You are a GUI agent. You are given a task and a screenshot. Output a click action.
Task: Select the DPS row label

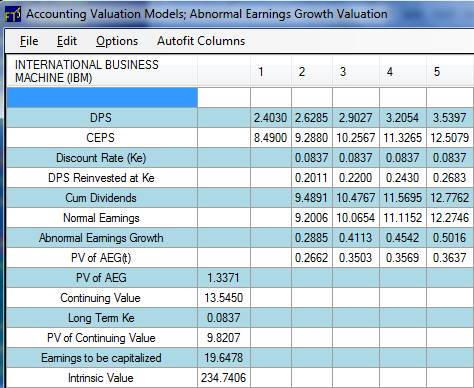pyautogui.click(x=102, y=118)
